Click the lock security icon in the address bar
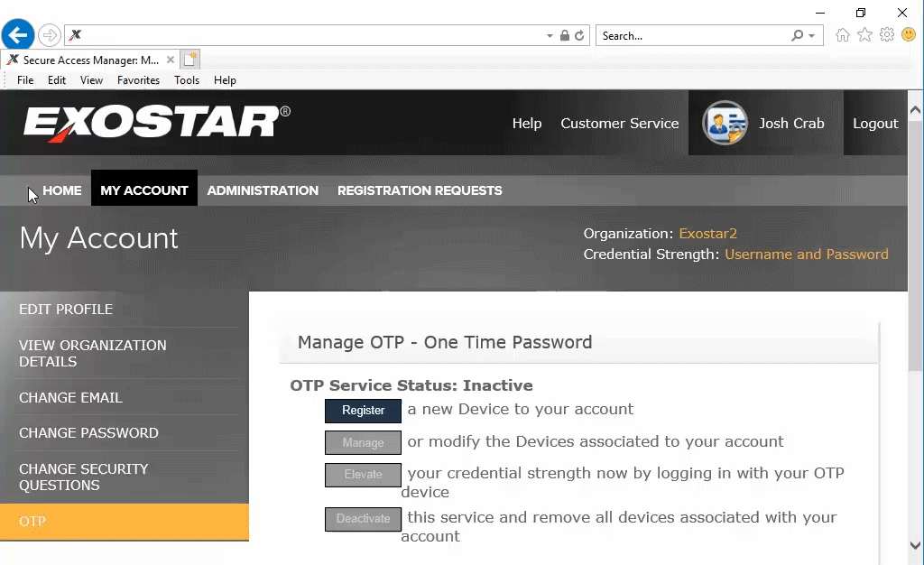 tap(565, 36)
